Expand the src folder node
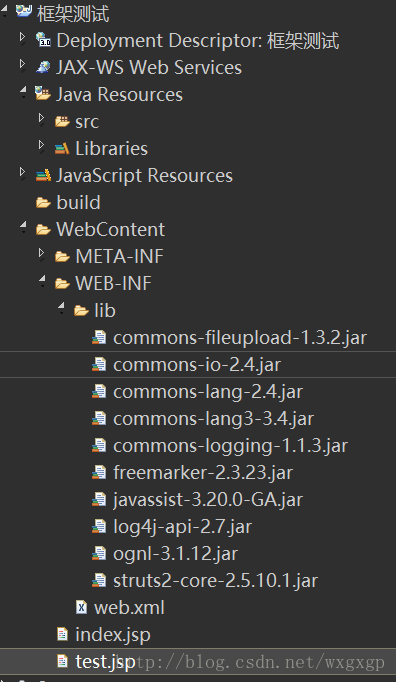396x682 pixels. pyautogui.click(x=42, y=118)
